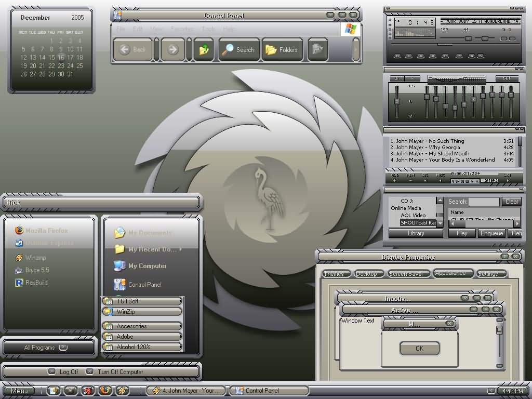Image resolution: width=532 pixels, height=399 pixels.
Task: Click Log Off button
Action: point(63,372)
